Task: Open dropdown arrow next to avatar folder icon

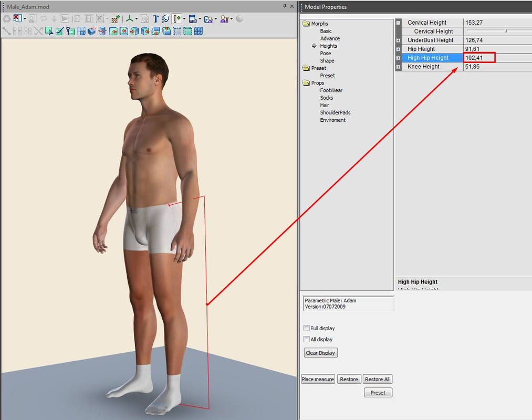Action: point(215,19)
